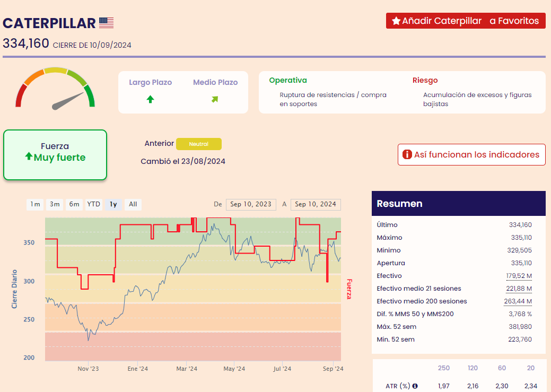Click the Fuerza Muy fuerte box
This screenshot has height=392, width=551.
click(55, 155)
